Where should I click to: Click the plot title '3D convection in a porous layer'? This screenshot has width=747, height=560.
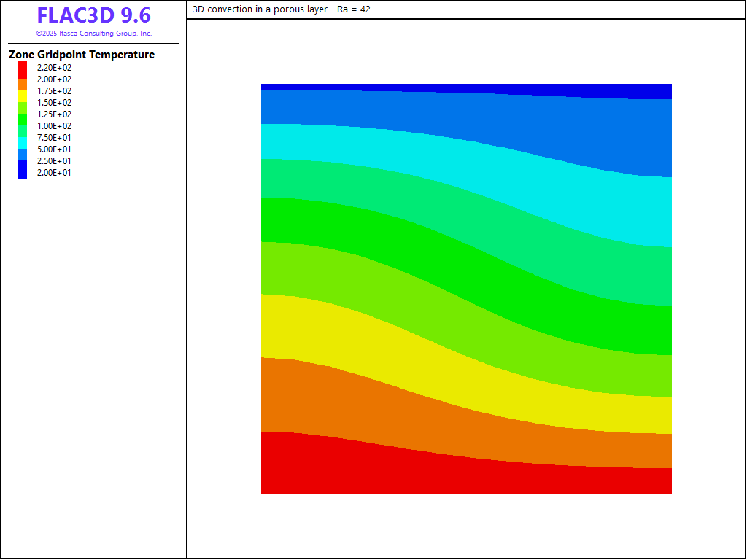click(x=282, y=9)
